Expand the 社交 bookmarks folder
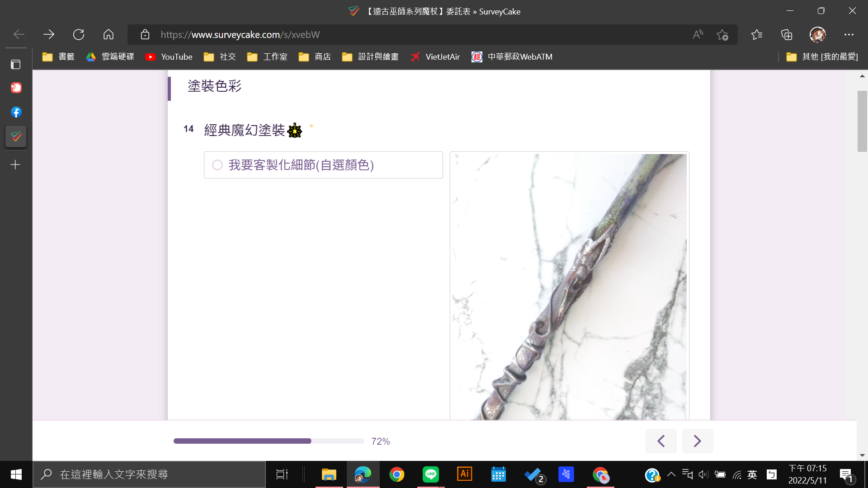 [220, 57]
